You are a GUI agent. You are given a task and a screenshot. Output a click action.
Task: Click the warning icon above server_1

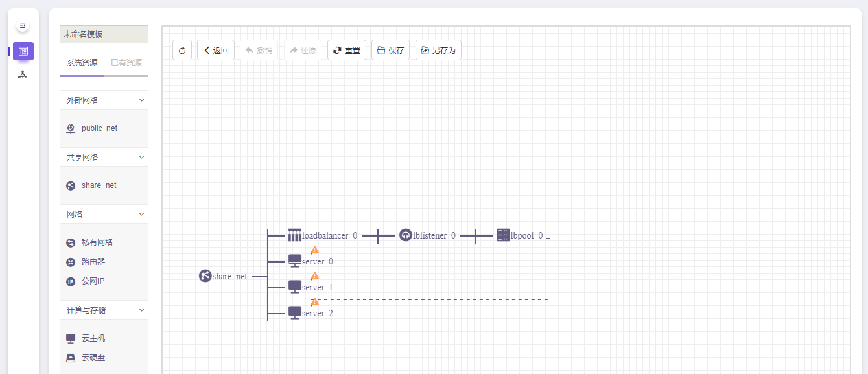(x=315, y=276)
